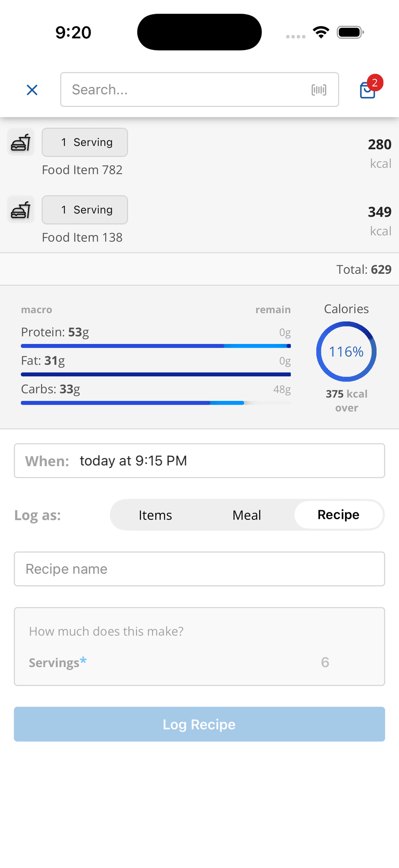399x868 pixels.
Task: Focus the Search input field
Action: coord(187,90)
